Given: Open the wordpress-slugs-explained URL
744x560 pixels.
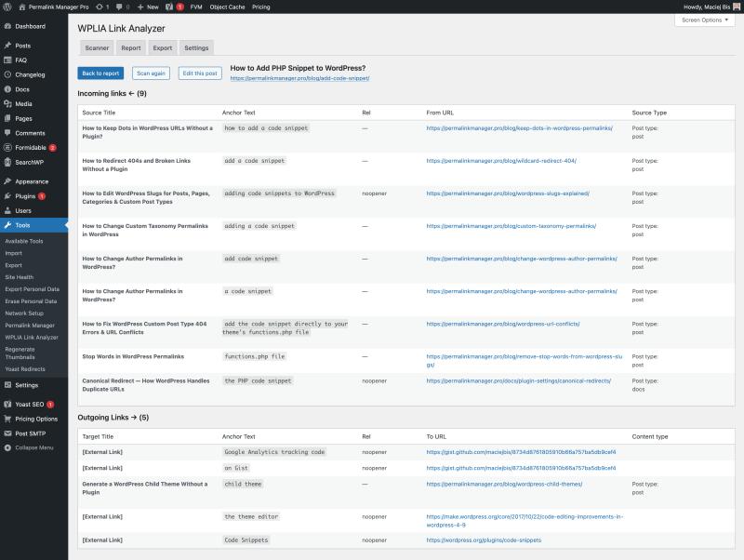Looking at the screenshot, I should pyautogui.click(x=508, y=193).
